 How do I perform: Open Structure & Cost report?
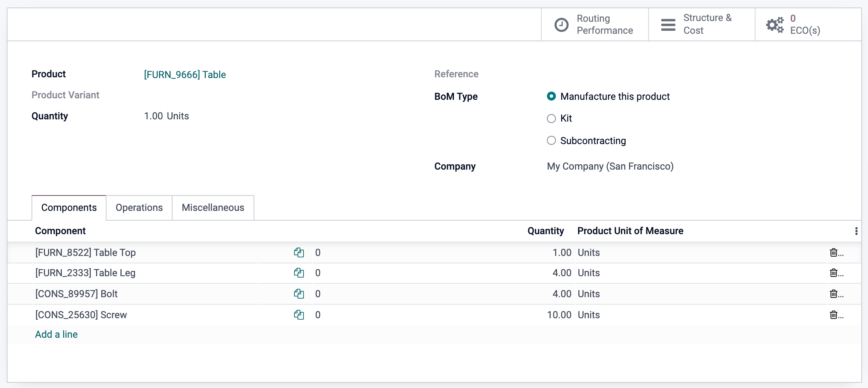tap(702, 24)
